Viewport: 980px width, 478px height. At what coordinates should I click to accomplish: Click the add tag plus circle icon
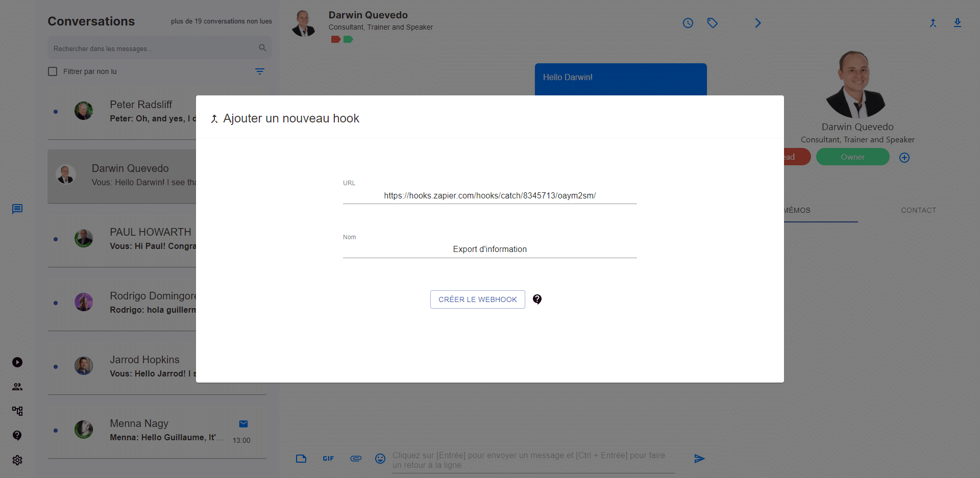[904, 158]
